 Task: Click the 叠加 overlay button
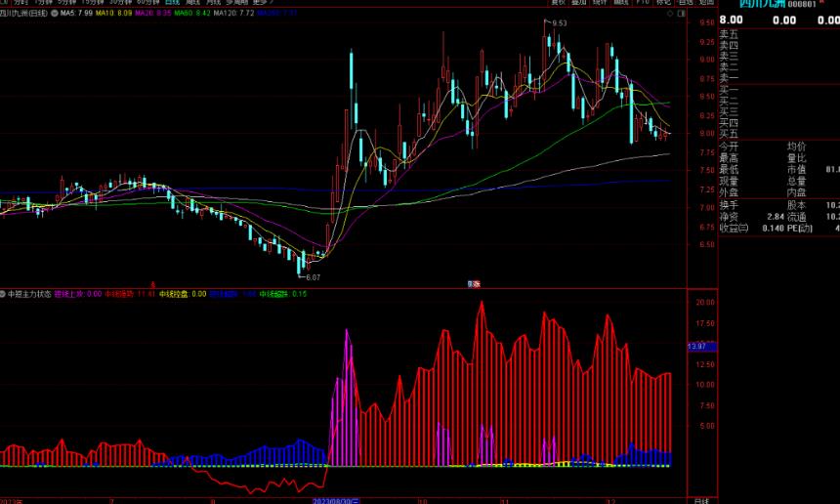coord(579,2)
